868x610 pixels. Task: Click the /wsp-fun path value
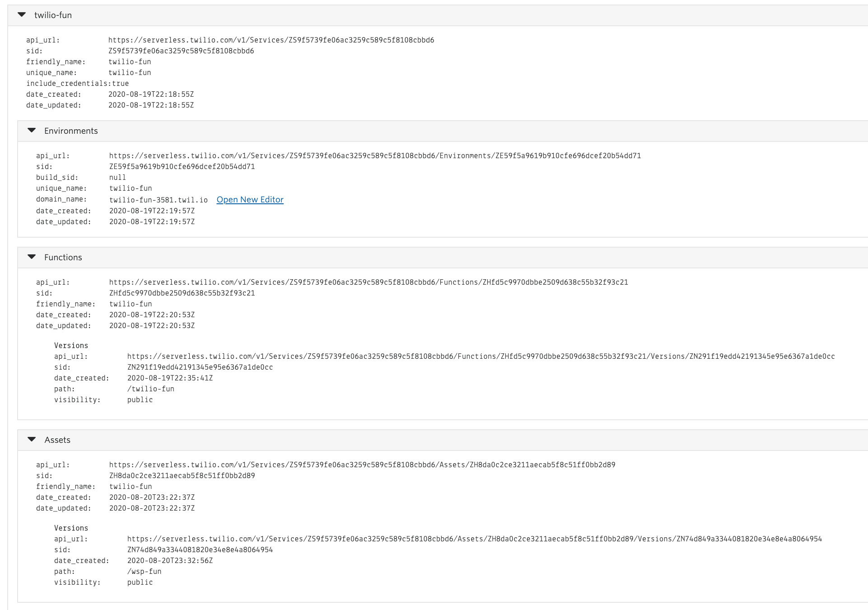pyautogui.click(x=145, y=572)
